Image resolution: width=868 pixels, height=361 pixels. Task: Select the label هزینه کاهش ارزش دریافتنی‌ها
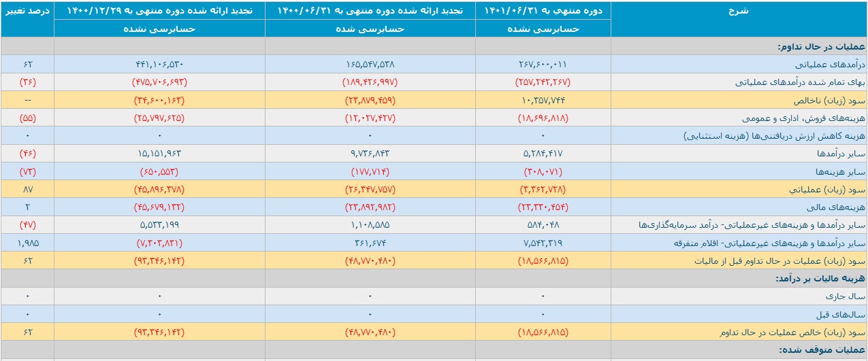pyautogui.click(x=774, y=136)
